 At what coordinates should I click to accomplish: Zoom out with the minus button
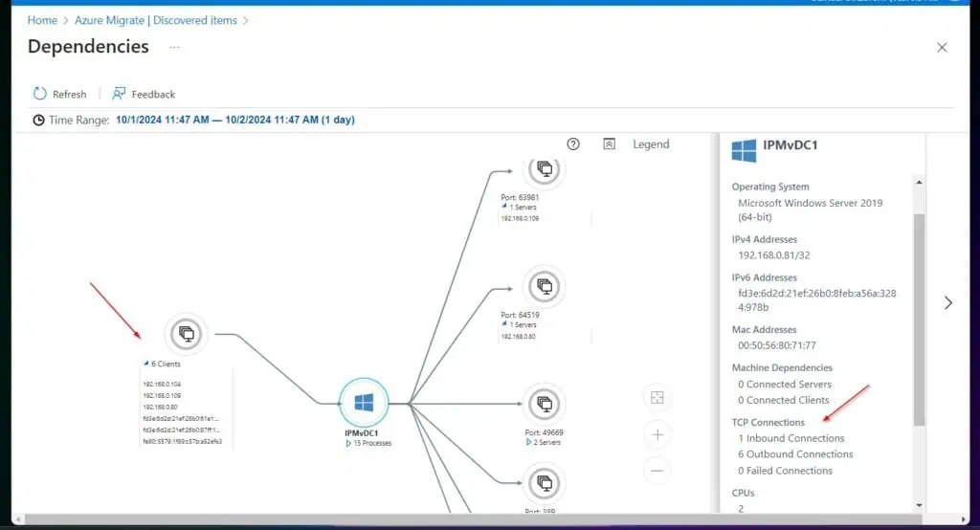click(657, 471)
